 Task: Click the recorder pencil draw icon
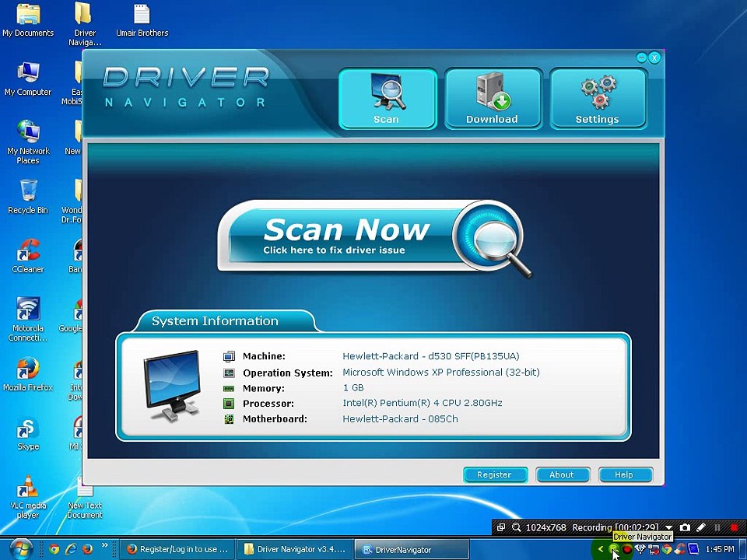(701, 527)
